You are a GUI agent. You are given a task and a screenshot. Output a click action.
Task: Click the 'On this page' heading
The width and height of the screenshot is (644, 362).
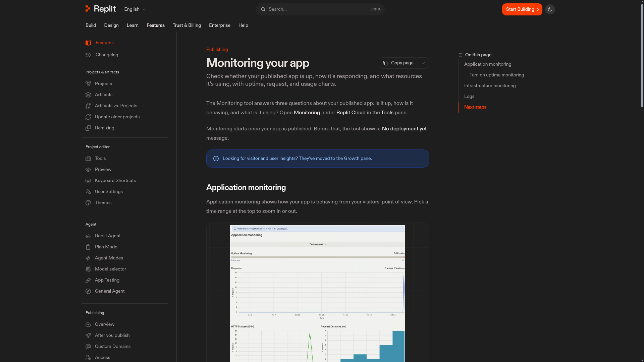tap(478, 55)
